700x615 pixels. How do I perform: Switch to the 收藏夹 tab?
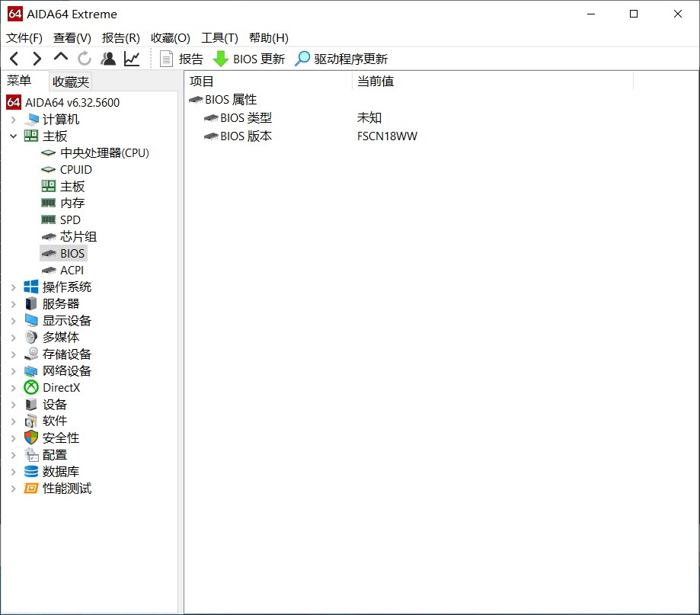click(x=71, y=82)
